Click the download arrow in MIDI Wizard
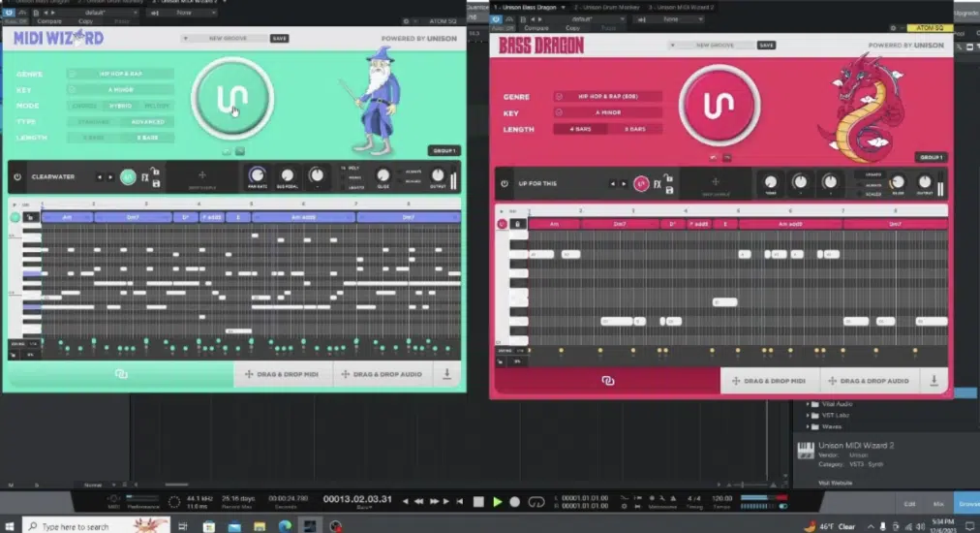The width and height of the screenshot is (980, 533). tap(446, 373)
